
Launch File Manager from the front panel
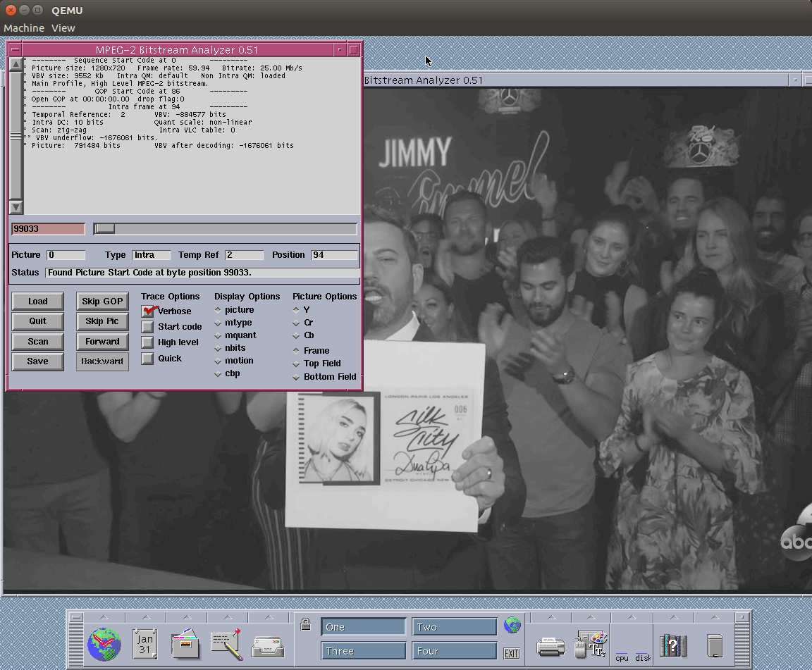pyautogui.click(x=185, y=644)
